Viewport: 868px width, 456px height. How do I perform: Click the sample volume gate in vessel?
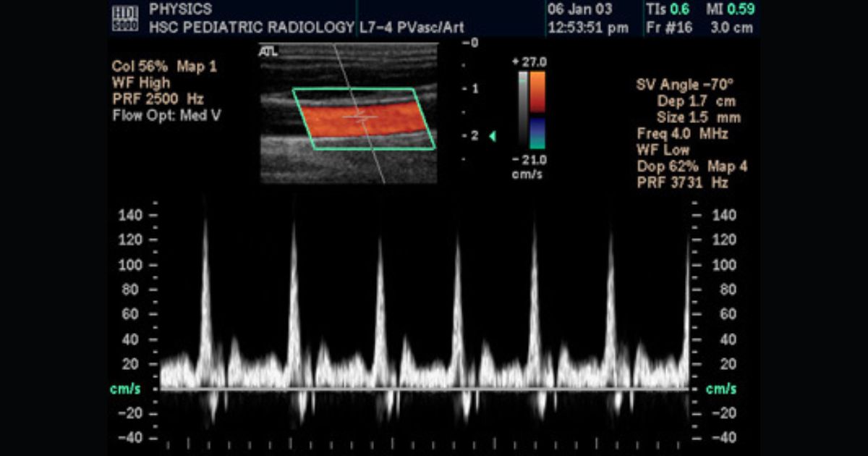tap(359, 116)
